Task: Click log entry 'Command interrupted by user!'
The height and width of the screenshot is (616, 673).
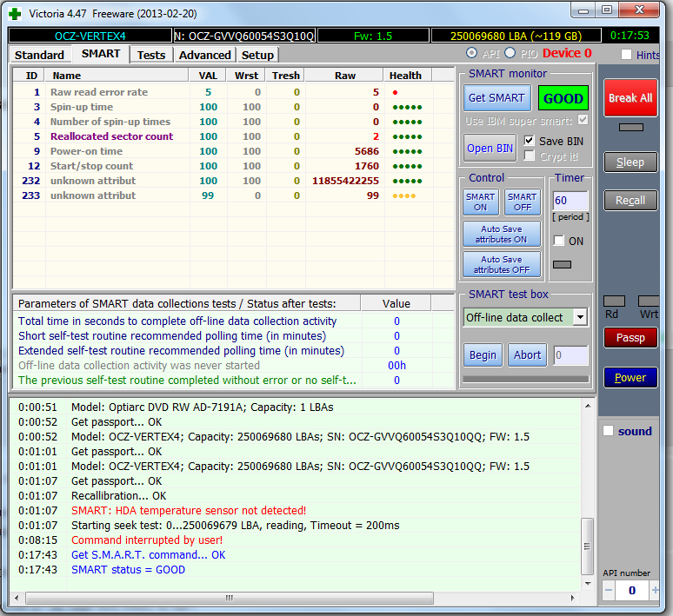Action: [x=147, y=540]
